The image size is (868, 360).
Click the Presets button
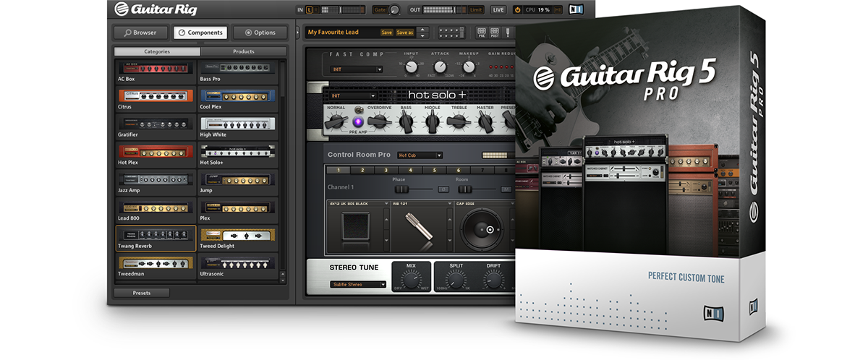click(142, 293)
